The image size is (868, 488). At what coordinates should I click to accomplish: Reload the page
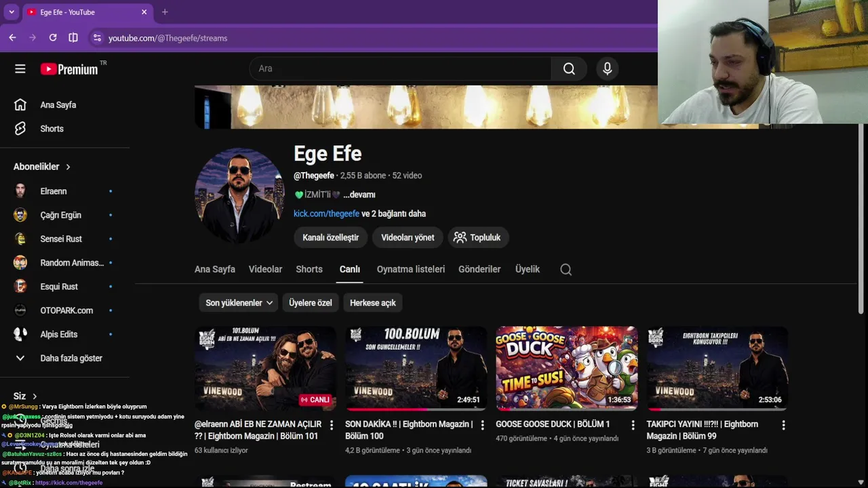tap(53, 38)
